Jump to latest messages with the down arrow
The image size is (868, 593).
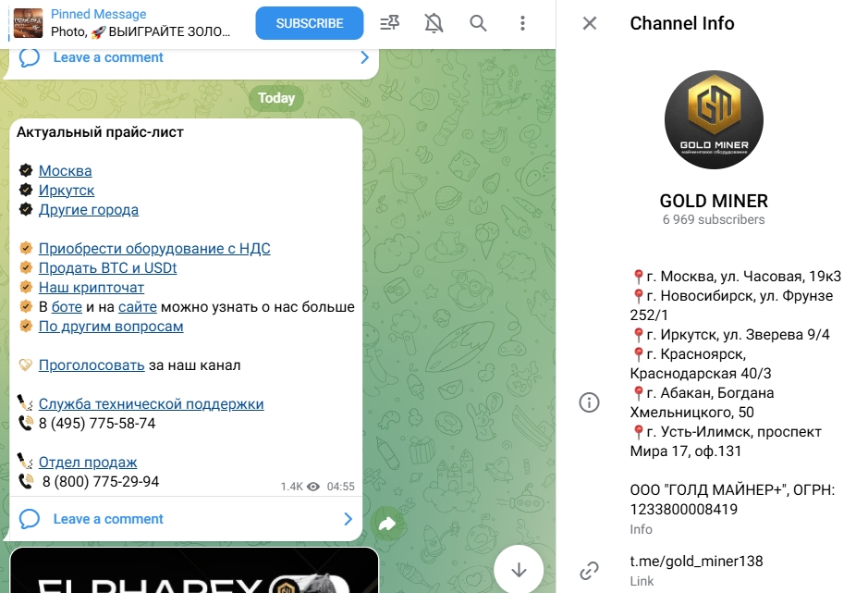[x=519, y=569]
